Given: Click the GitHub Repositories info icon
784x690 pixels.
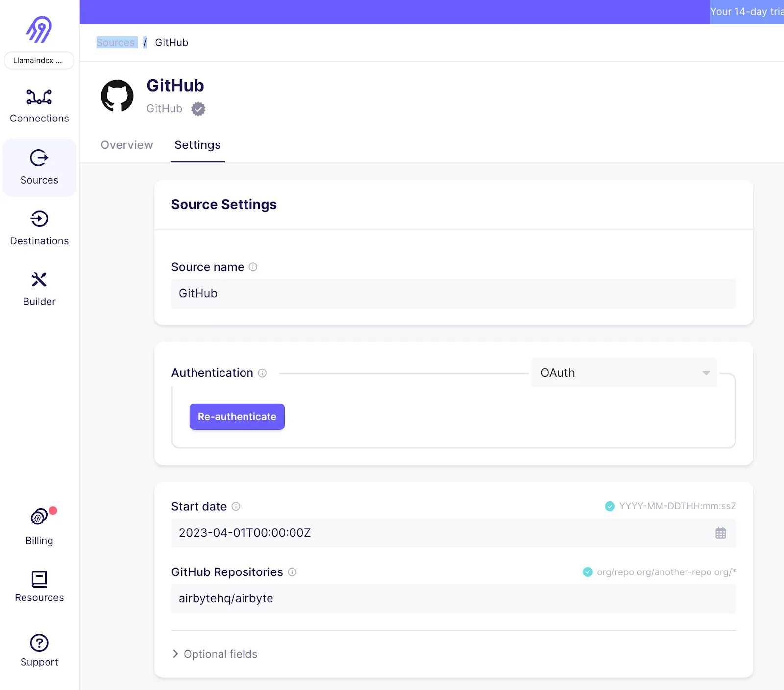Looking at the screenshot, I should [292, 572].
